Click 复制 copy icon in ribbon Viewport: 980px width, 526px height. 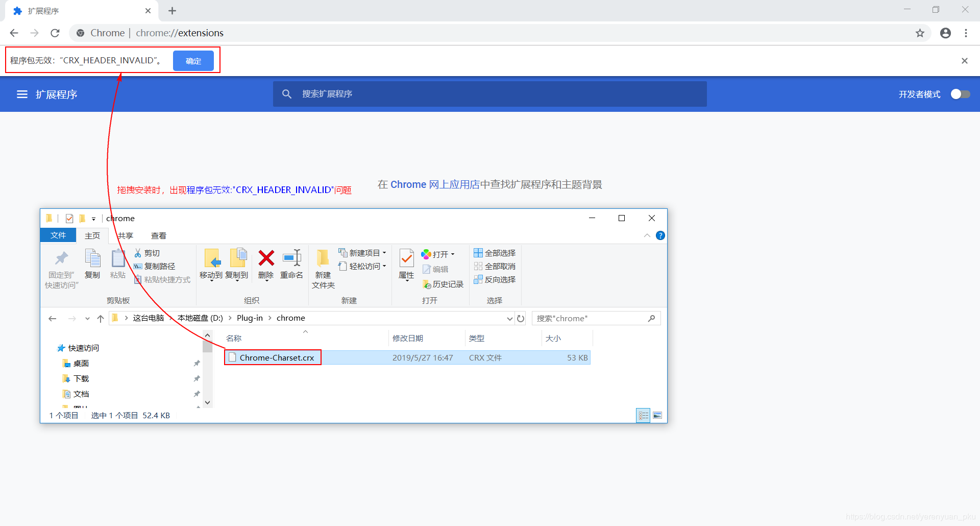click(92, 258)
